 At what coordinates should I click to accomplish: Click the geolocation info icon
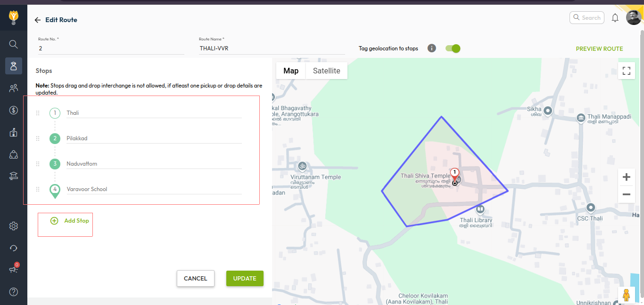click(x=431, y=48)
